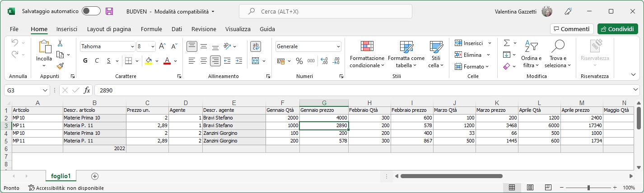Viewport: 644px width, 193px height.
Task: Toggle bold G formatting
Action: pyautogui.click(x=85, y=60)
